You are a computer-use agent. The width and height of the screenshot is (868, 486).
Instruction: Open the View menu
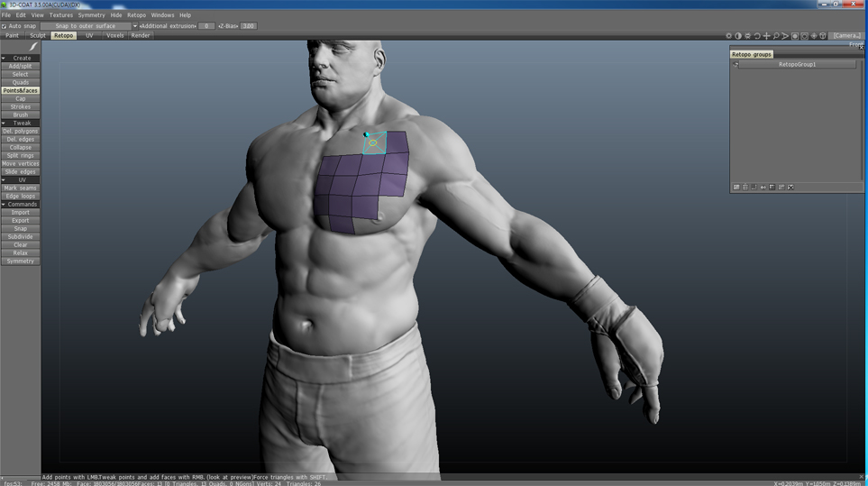click(x=38, y=15)
